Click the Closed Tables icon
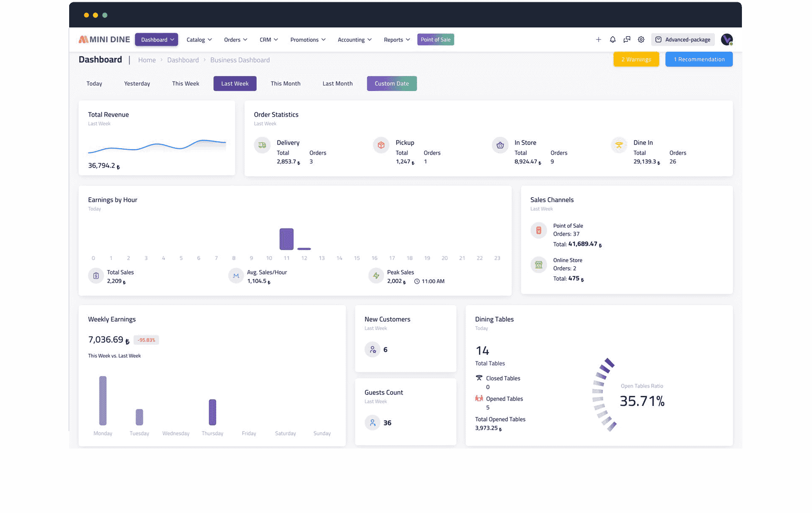This screenshot has height=513, width=812. pos(479,378)
